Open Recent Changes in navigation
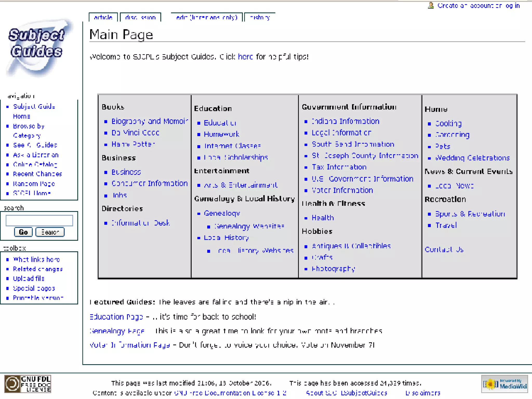Image resolution: width=532 pixels, height=399 pixels. click(x=37, y=174)
